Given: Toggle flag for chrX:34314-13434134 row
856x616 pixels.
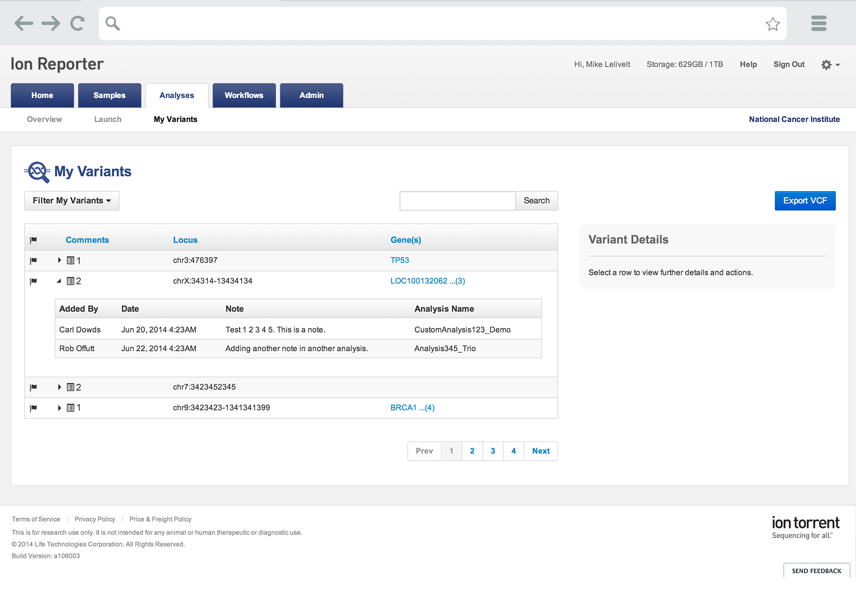Looking at the screenshot, I should point(34,282).
